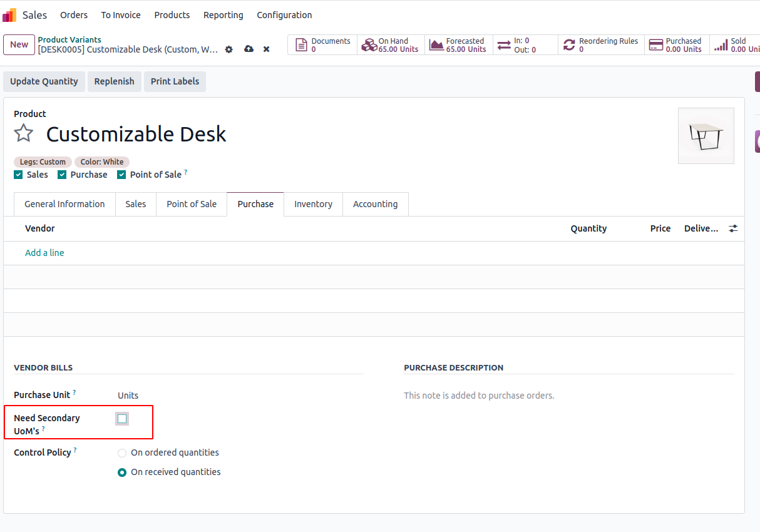Open vendor column settings adjuster icon
760x532 pixels.
tap(733, 229)
